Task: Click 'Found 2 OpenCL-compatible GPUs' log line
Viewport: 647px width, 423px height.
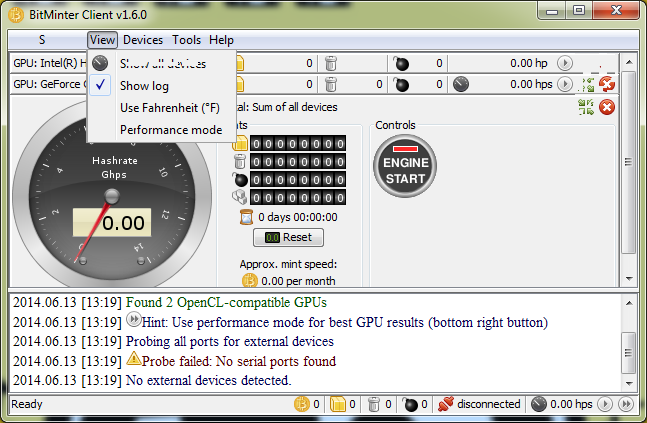Action: pos(226,302)
